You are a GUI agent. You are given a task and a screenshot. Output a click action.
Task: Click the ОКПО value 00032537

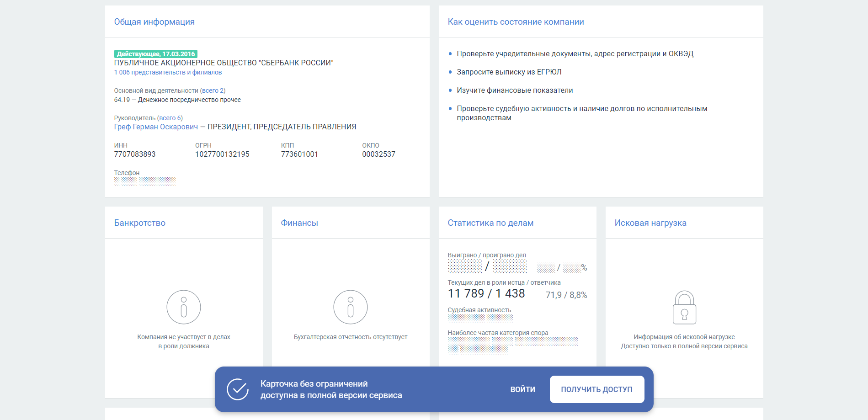coord(378,154)
